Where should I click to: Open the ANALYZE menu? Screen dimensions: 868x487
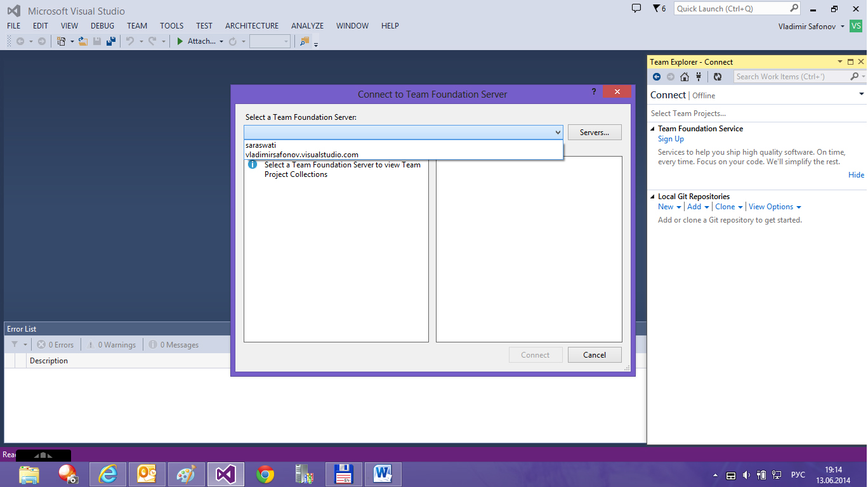(308, 26)
